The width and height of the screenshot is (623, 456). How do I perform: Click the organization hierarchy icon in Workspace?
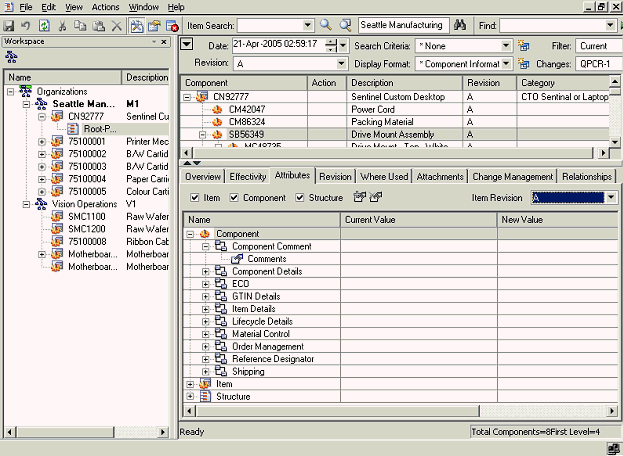tap(12, 57)
